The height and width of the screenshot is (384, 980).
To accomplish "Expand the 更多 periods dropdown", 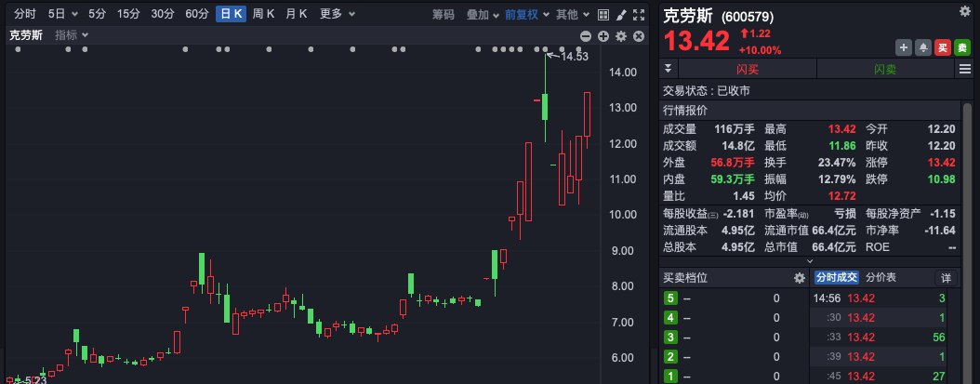I will (x=338, y=14).
